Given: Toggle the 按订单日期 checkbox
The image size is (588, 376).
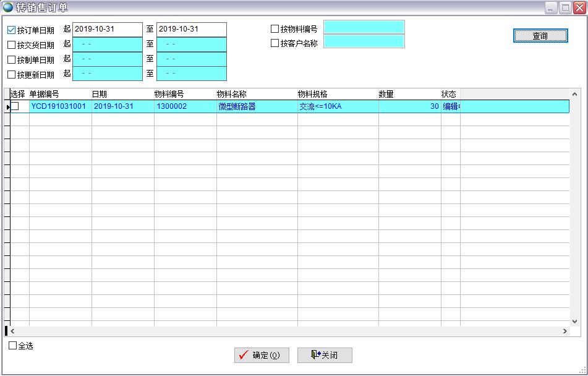Looking at the screenshot, I should [12, 30].
